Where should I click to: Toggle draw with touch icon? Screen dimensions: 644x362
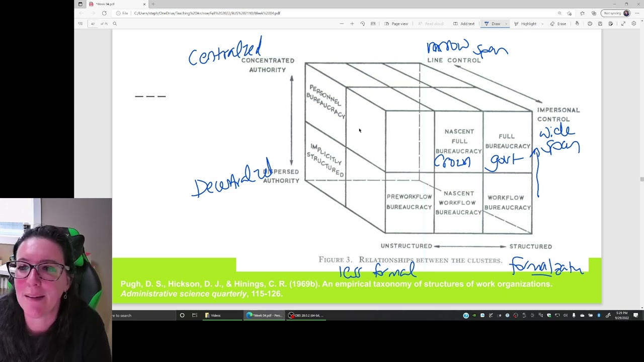577,24
